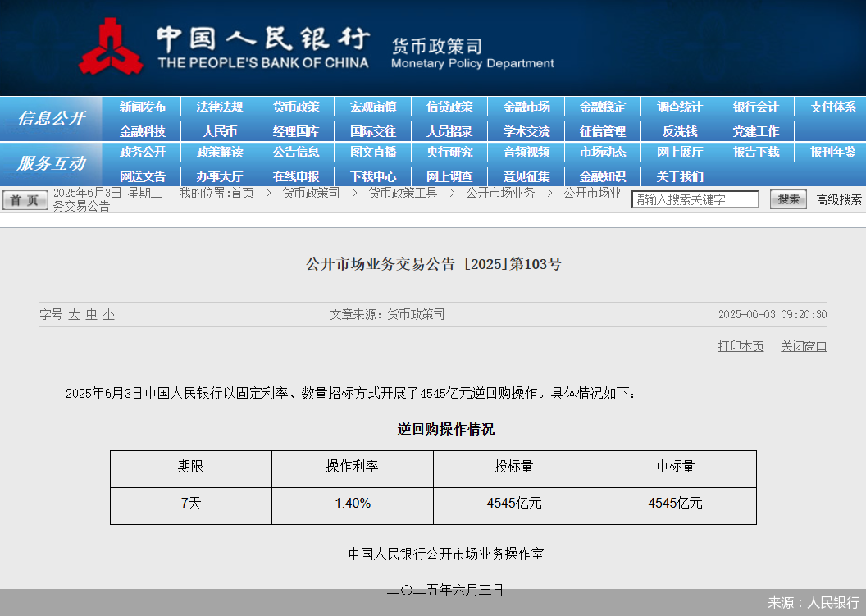Open the 下载中心 download center menu item
Viewport: 866px width, 616px height.
(x=373, y=176)
